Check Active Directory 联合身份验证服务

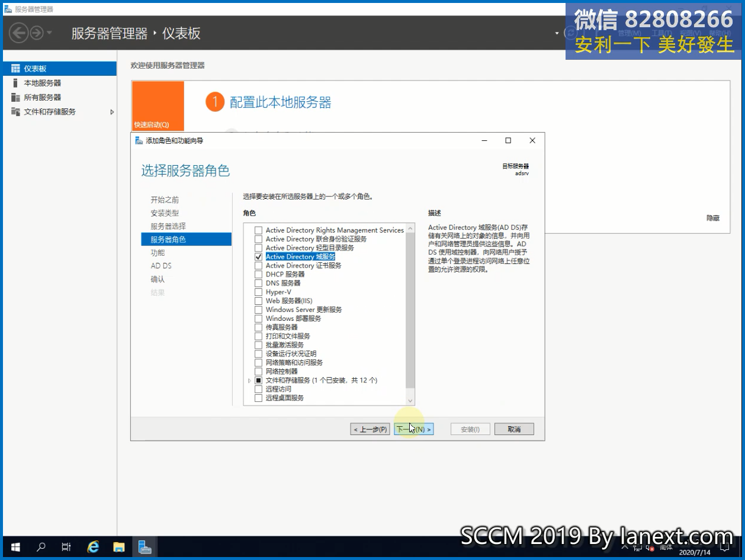258,239
